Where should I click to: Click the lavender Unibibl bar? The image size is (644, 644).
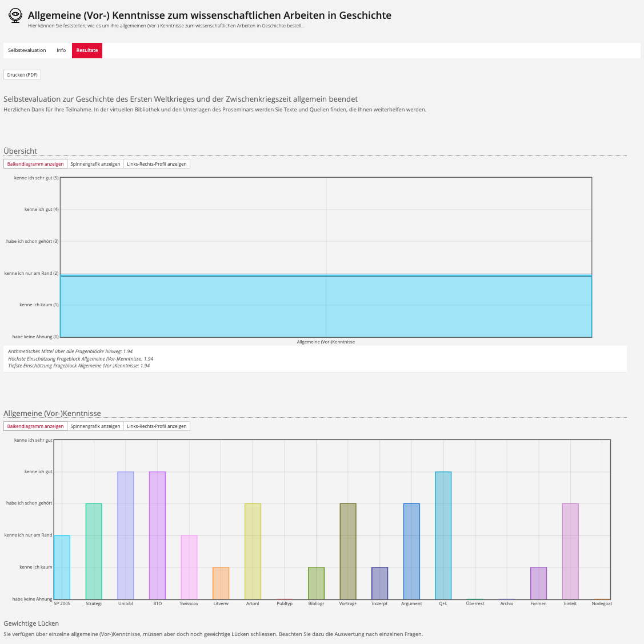pyautogui.click(x=126, y=535)
